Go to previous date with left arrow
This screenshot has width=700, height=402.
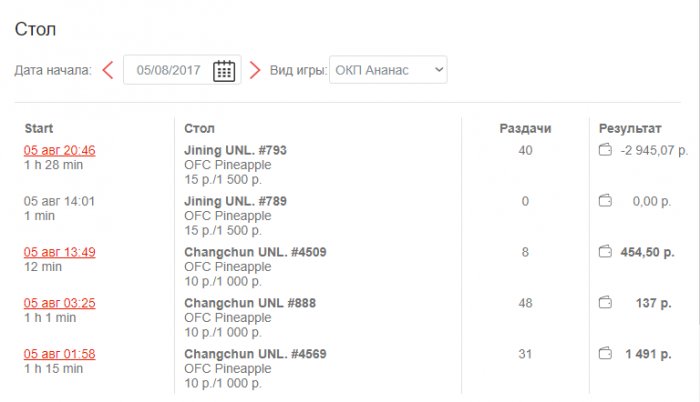click(x=108, y=70)
